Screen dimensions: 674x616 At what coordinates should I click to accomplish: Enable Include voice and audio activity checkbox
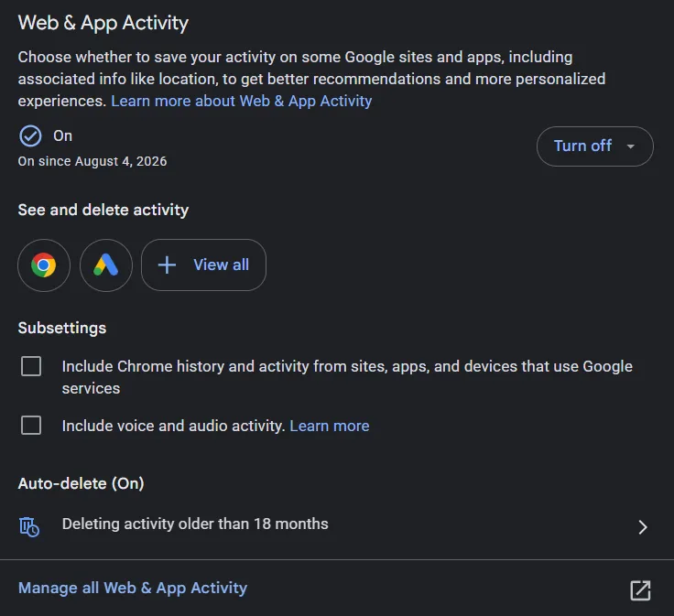[x=31, y=426]
